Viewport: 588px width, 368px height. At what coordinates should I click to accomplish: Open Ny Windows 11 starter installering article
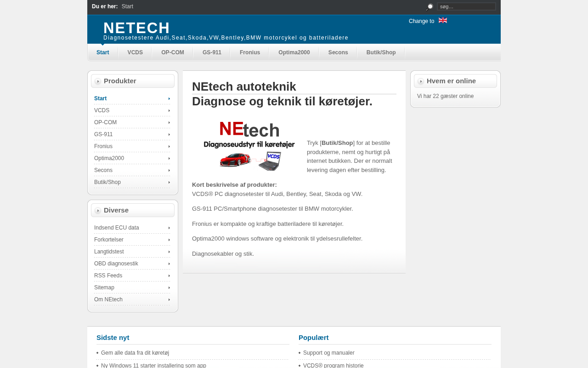tap(153, 365)
